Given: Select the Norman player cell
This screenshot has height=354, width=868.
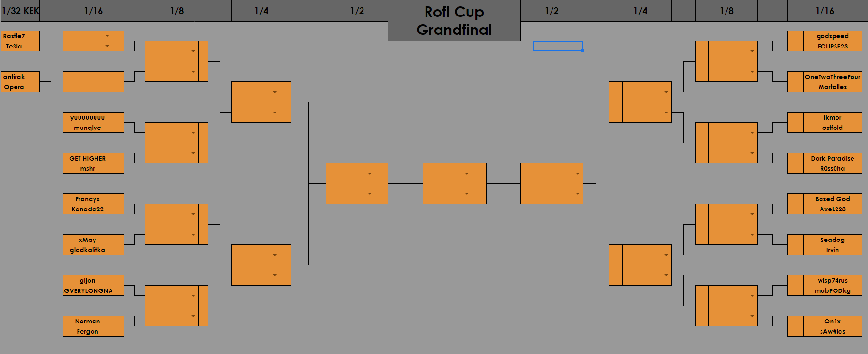Looking at the screenshot, I should (x=87, y=321).
